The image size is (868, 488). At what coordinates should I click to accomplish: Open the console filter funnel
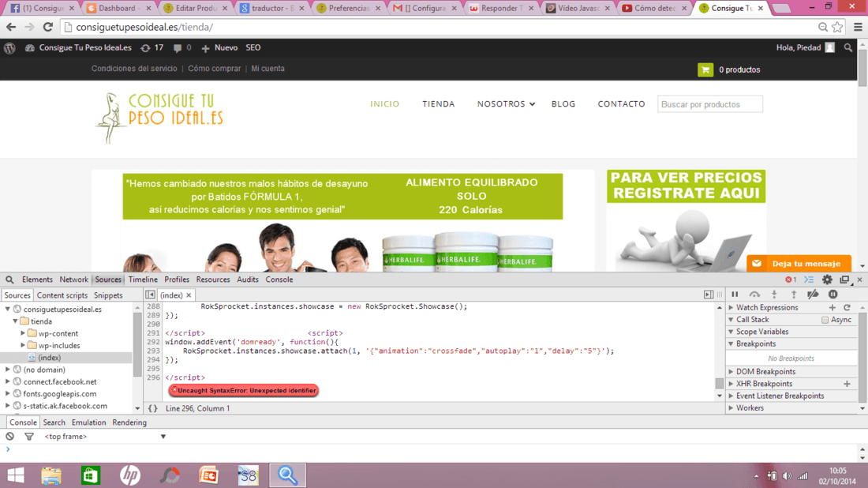coord(29,437)
